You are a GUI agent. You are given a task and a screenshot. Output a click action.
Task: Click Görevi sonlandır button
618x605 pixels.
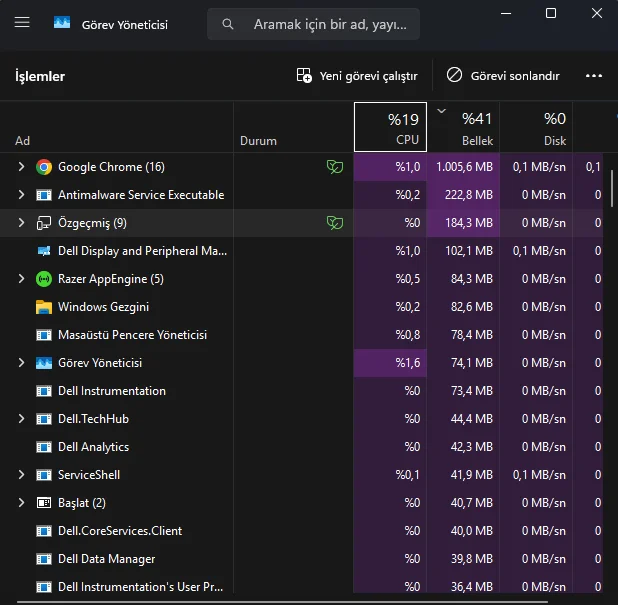coord(503,76)
